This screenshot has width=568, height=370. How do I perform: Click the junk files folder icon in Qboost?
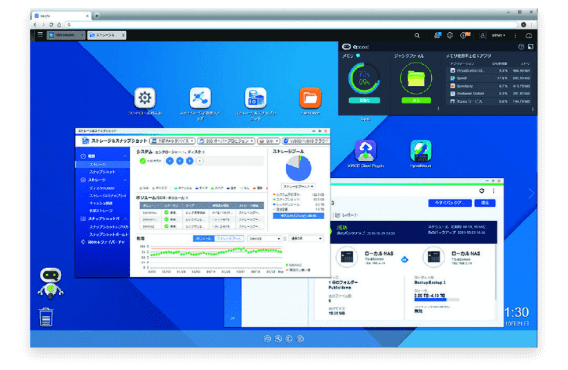[416, 78]
